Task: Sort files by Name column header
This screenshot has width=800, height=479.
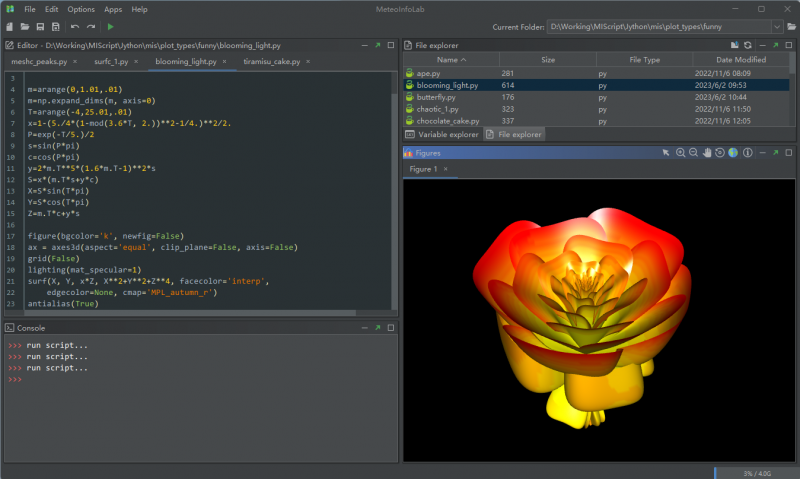Action: click(x=447, y=60)
